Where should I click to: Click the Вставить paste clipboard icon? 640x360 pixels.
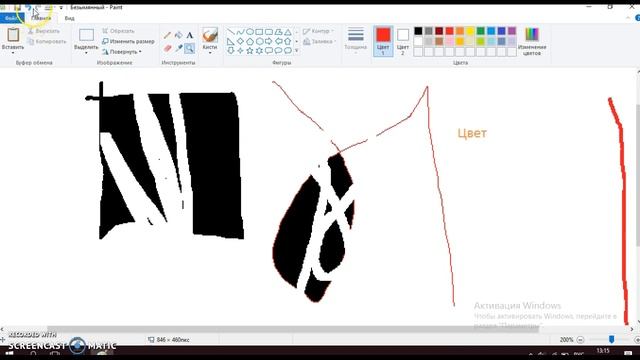tap(13, 35)
